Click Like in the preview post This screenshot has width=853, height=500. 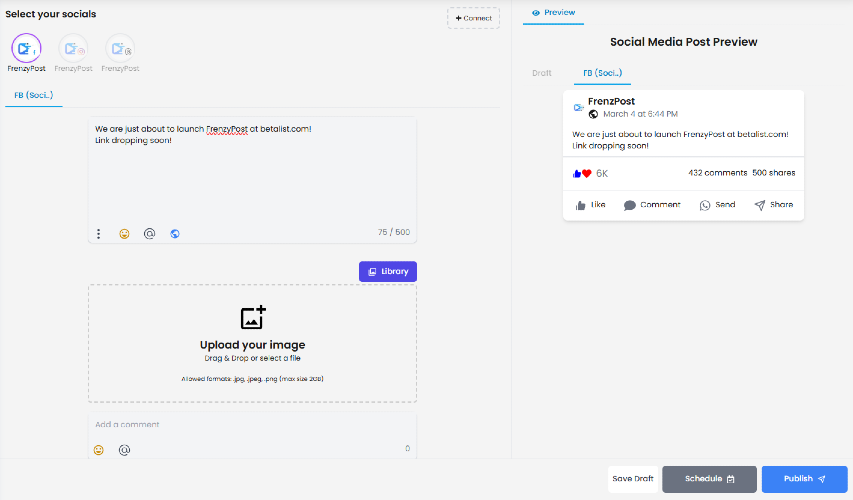pos(590,205)
